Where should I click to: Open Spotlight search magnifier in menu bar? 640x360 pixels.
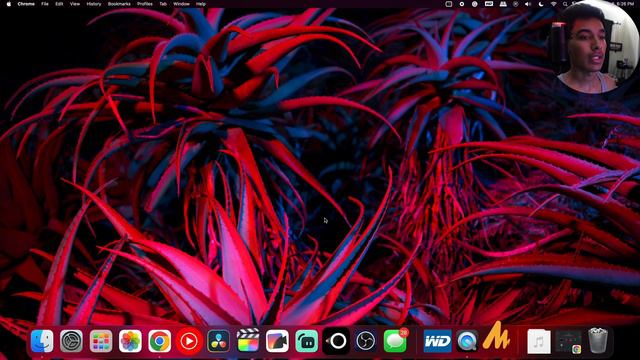click(x=565, y=4)
